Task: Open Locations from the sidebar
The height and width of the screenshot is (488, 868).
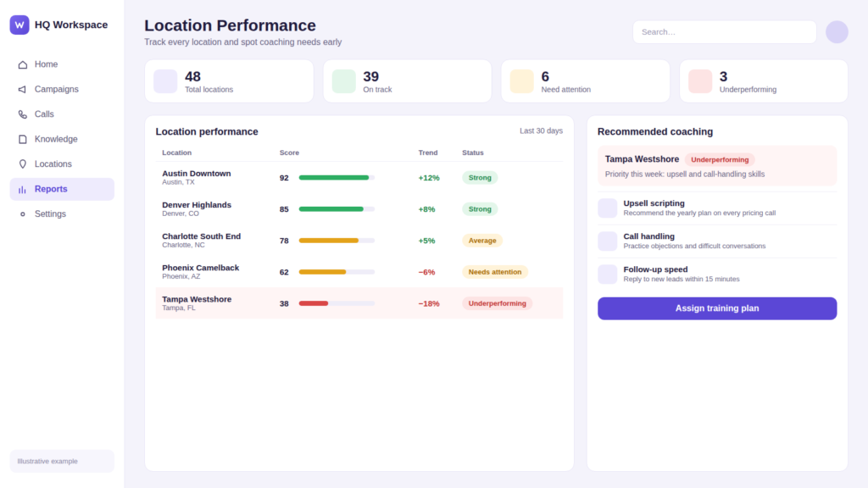Action: [x=62, y=164]
